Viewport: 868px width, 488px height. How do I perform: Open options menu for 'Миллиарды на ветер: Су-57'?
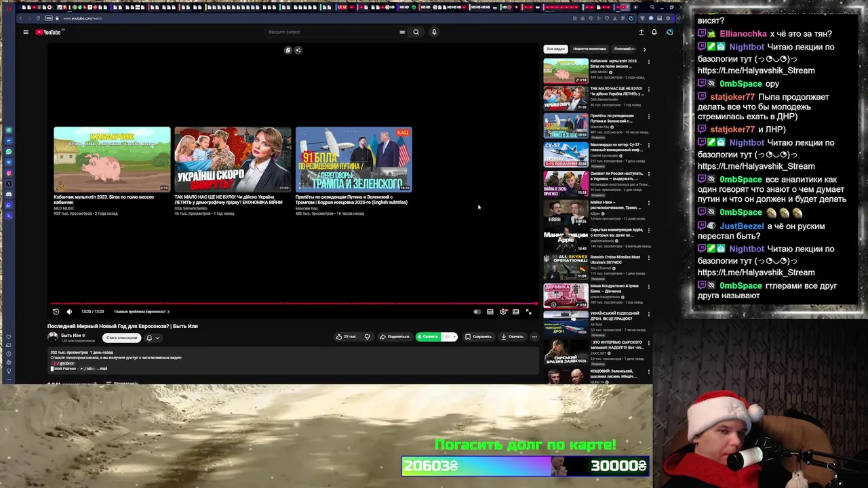coord(648,144)
